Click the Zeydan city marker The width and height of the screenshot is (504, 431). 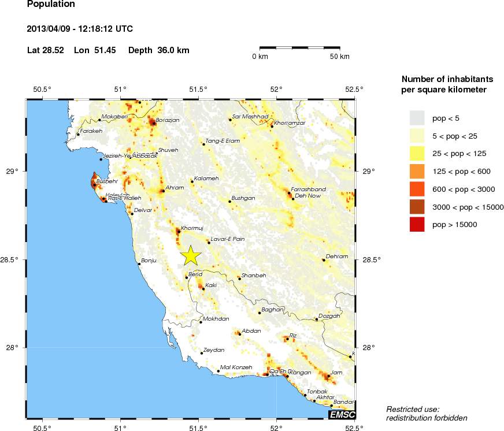[x=202, y=352]
